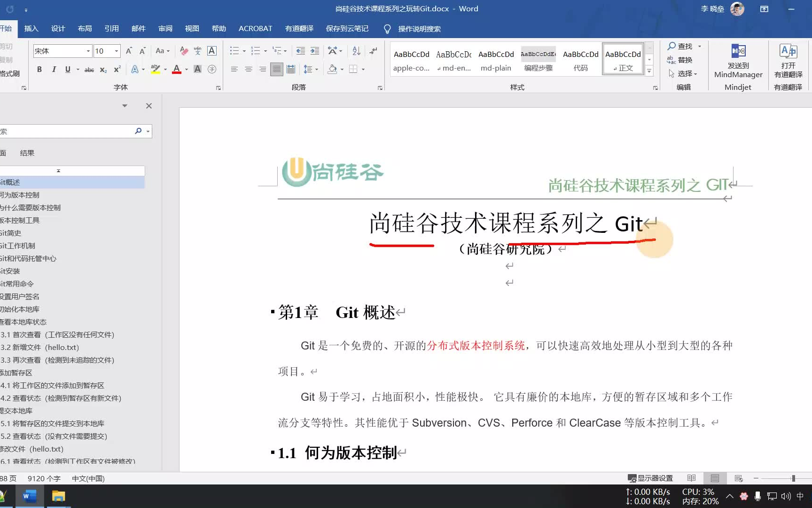Decrease paragraph indent
Viewport: 812px width, 508px height.
(x=301, y=51)
